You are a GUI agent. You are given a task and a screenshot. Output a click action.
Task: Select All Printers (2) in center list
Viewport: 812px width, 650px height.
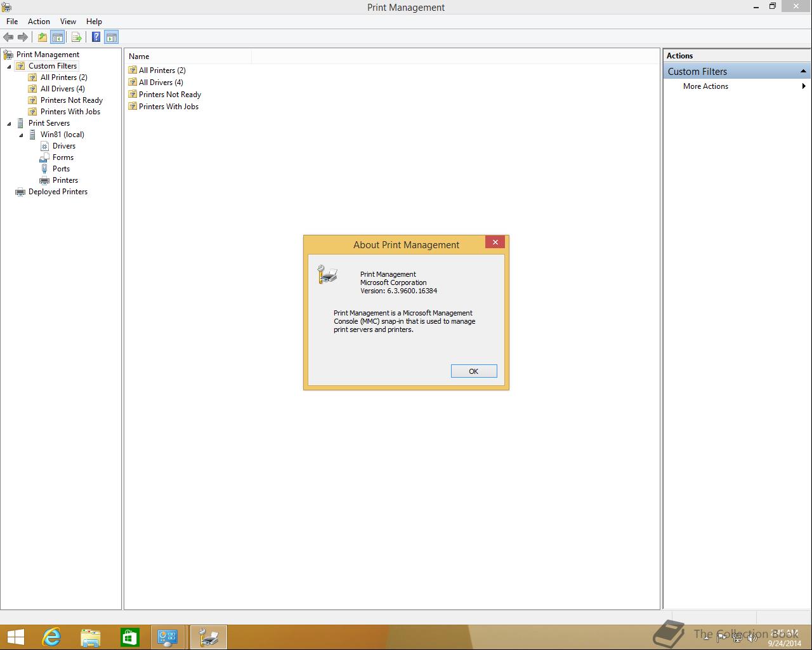pyautogui.click(x=162, y=70)
